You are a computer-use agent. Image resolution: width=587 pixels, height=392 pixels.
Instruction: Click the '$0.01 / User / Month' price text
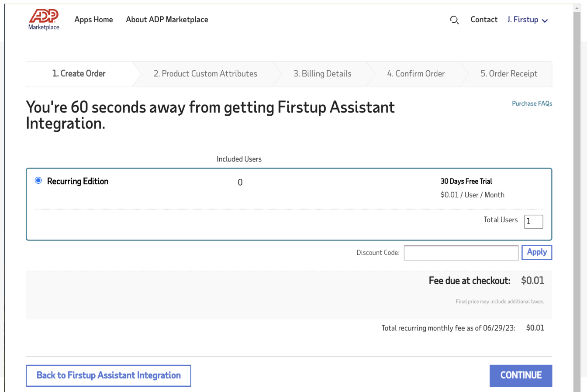tap(472, 195)
